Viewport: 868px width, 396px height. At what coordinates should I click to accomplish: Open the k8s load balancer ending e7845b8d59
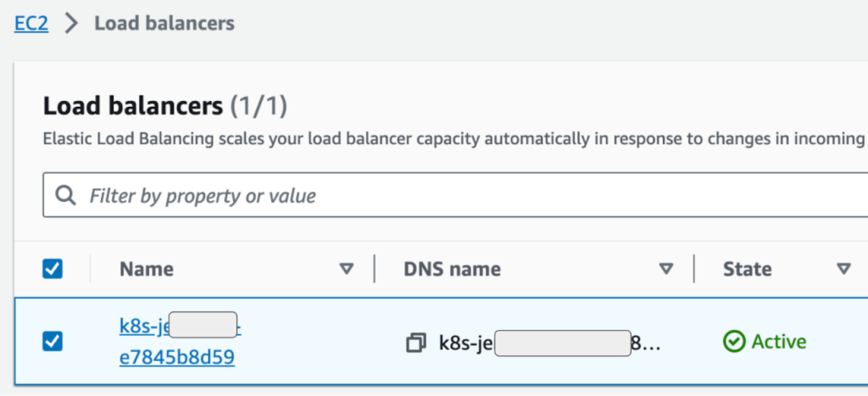(x=176, y=357)
